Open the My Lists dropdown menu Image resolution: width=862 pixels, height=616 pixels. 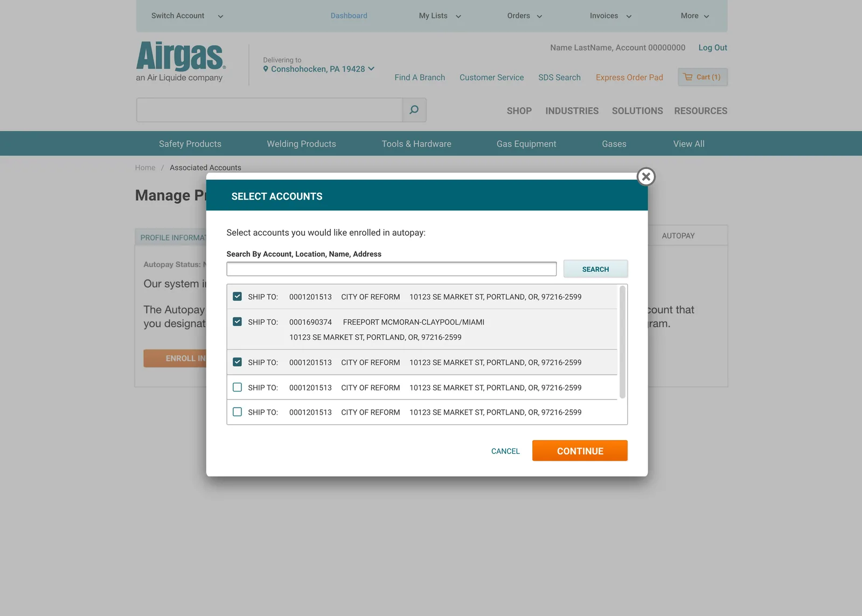(x=440, y=16)
